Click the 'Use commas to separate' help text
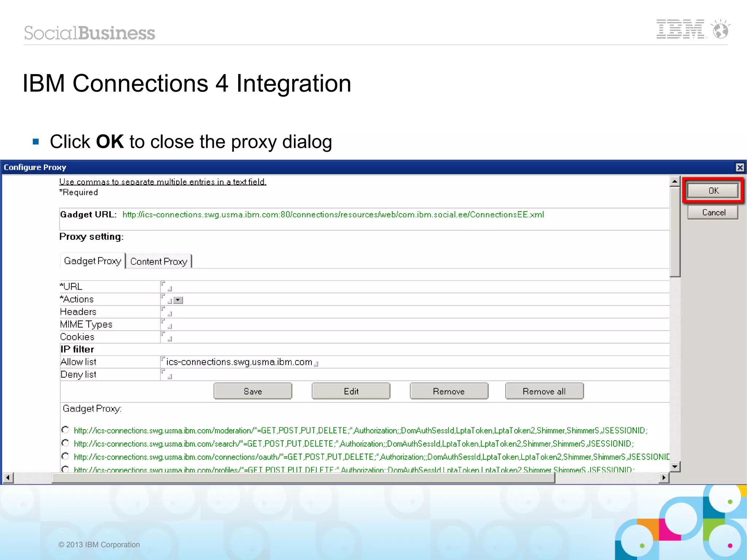Screen dimensions: 747x560 point(163,182)
